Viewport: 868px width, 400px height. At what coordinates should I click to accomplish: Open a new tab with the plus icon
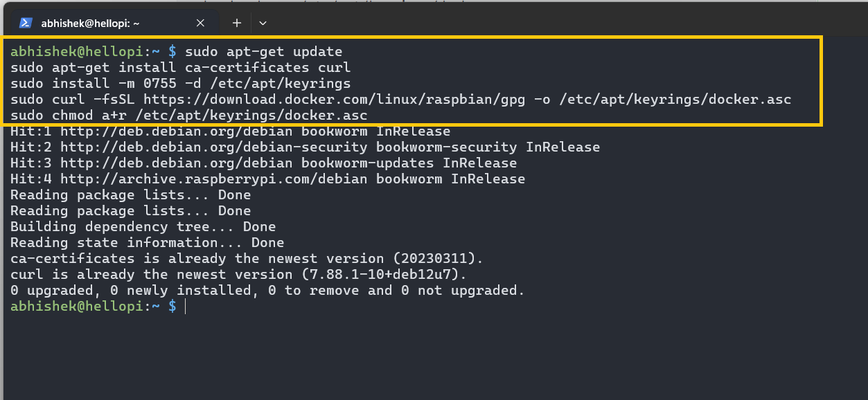tap(236, 22)
